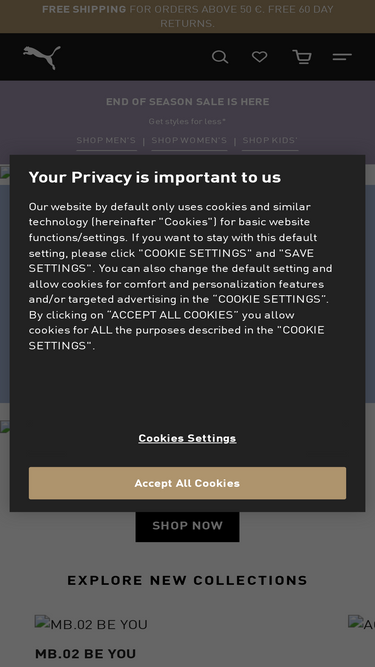375x667 pixels.
Task: Click the Puma cat logo
Action: (x=42, y=57)
